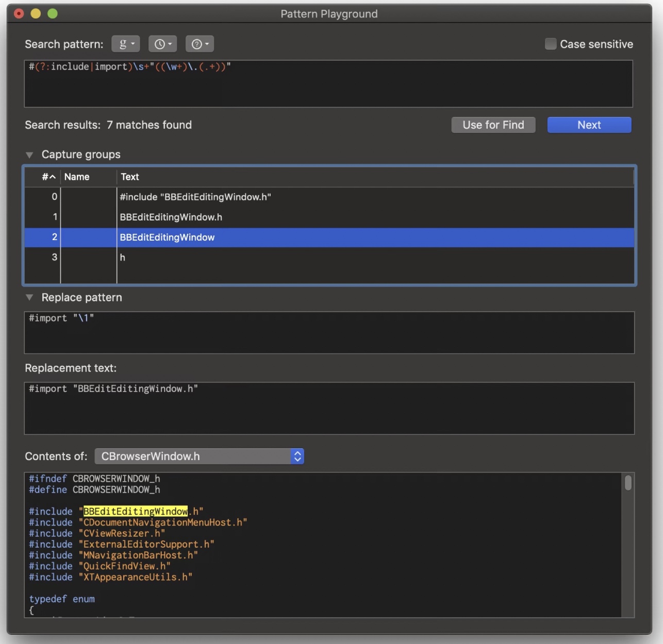
Task: Enable the Case sensitive checkbox
Action: point(551,44)
